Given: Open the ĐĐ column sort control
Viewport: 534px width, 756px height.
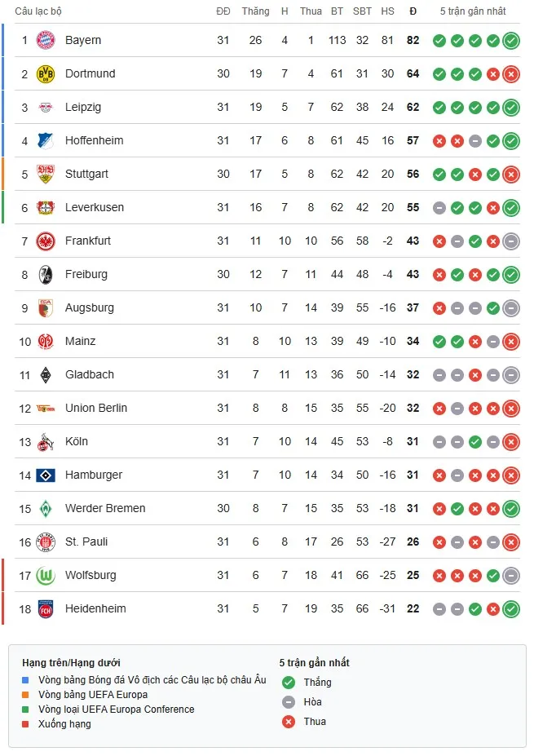Looking at the screenshot, I should [223, 11].
